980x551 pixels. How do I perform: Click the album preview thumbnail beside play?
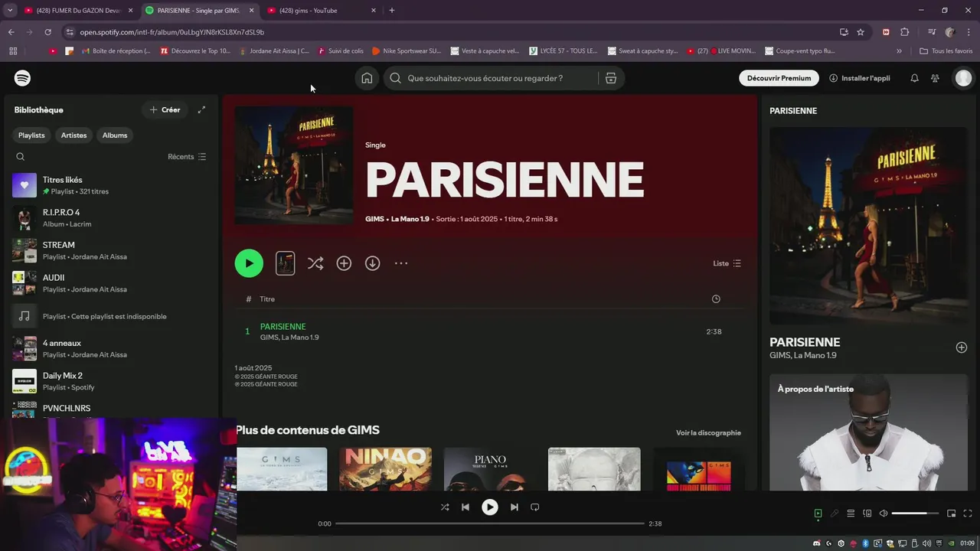[x=285, y=263]
